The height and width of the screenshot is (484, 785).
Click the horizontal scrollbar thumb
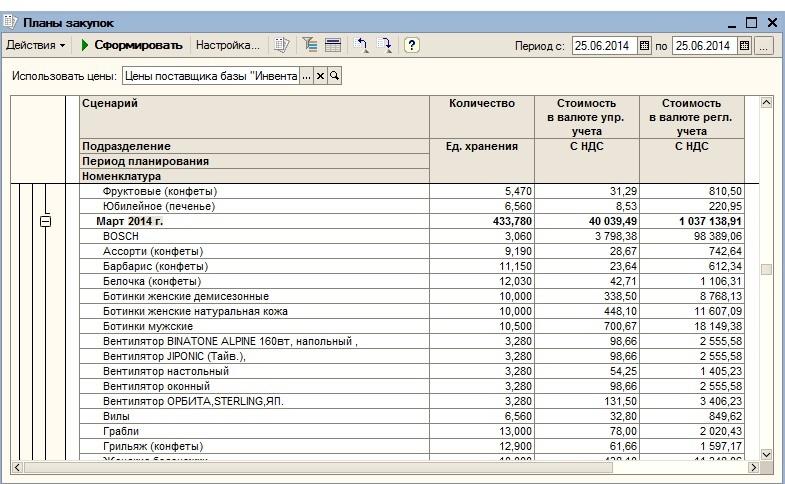point(318,467)
